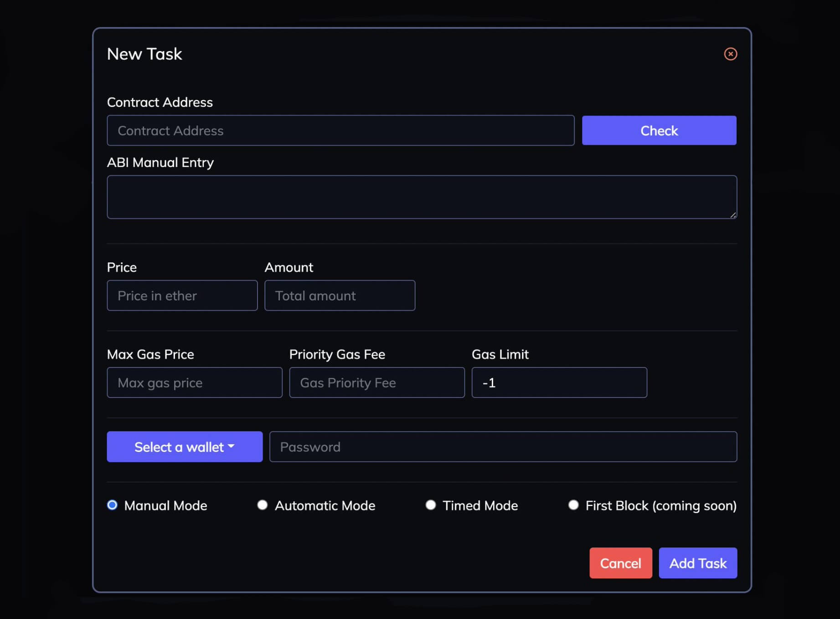Enable the Automatic Mode radio option
Image resolution: width=840 pixels, height=619 pixels.
[x=262, y=505]
